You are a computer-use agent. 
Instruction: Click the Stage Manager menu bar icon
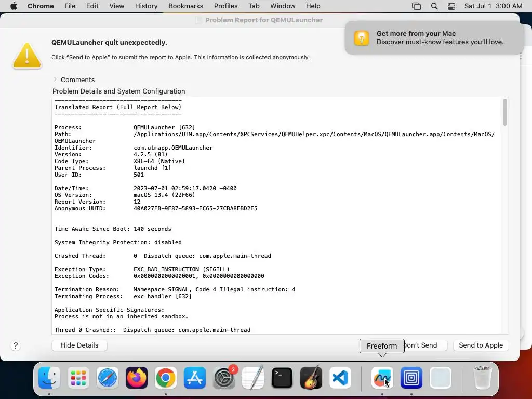(x=416, y=6)
